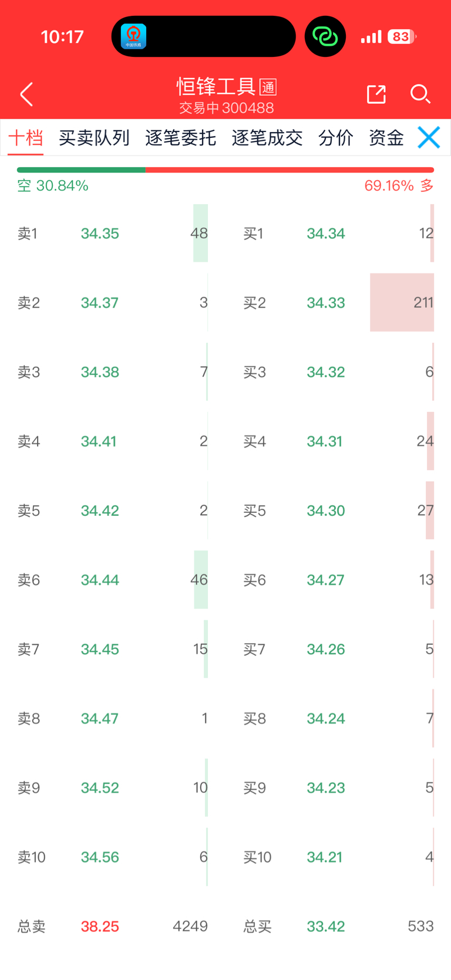
Task: Tap the China Railway app icon
Action: pos(134,36)
